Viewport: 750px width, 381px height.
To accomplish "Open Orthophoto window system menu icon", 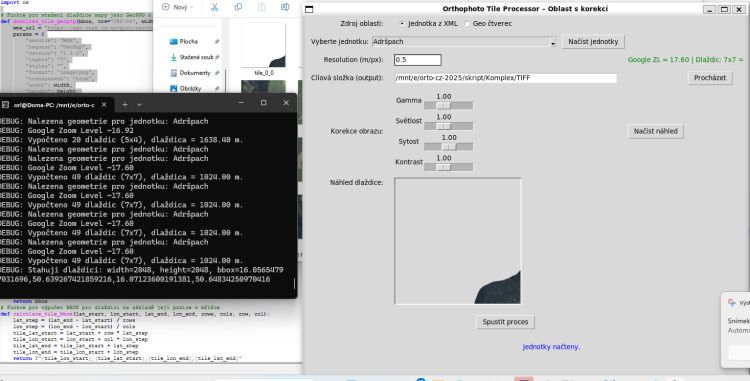I will point(309,9).
